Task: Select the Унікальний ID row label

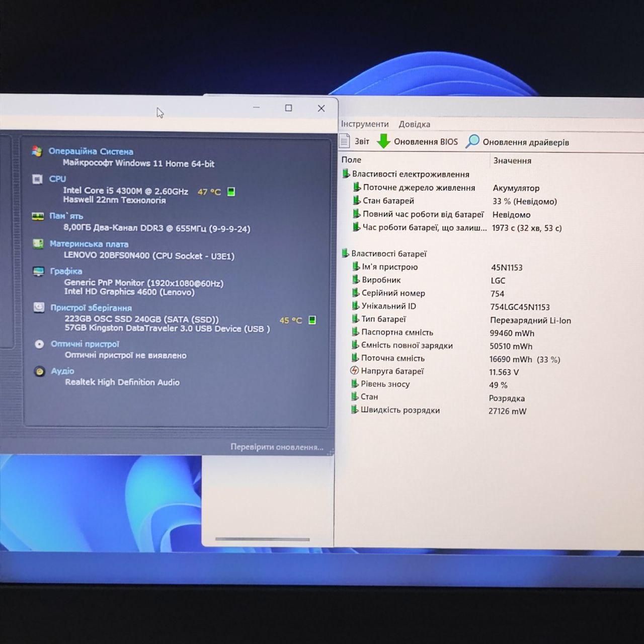Action: [x=389, y=306]
